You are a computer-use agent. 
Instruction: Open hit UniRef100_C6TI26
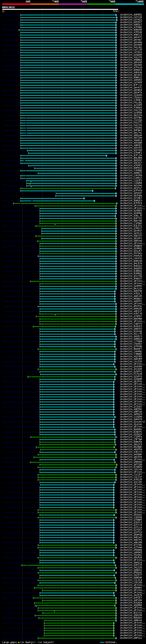click(x=131, y=17)
